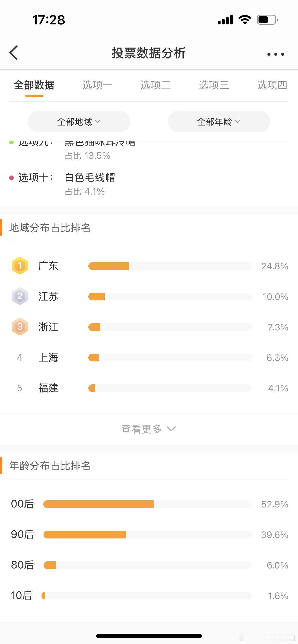Viewport: 298px width, 644px height.
Task: Select the 选项二 tab
Action: [156, 85]
